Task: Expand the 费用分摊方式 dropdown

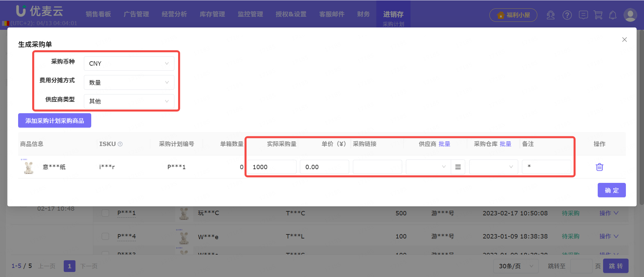Action: (129, 82)
